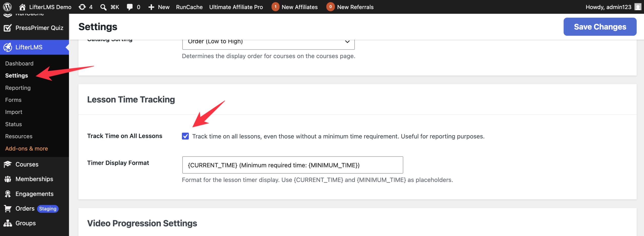
Task: Click the New Referrals text link
Action: [x=355, y=7]
